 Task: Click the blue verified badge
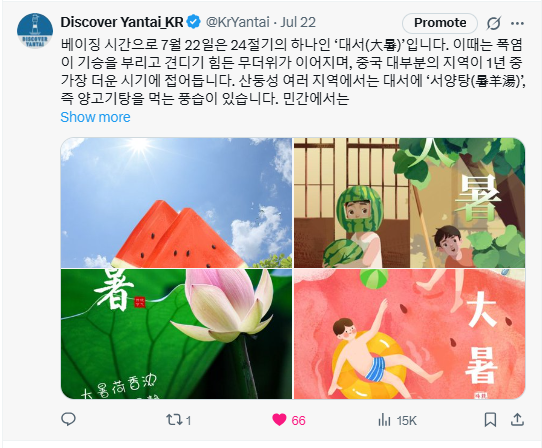(x=194, y=22)
